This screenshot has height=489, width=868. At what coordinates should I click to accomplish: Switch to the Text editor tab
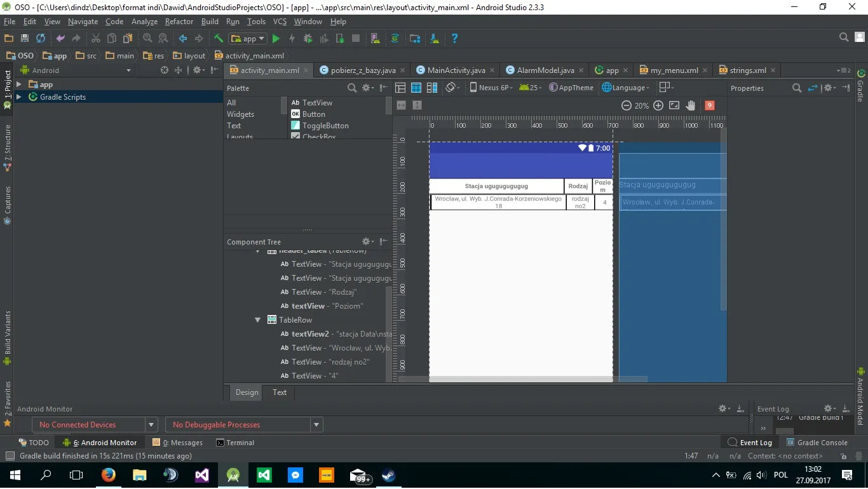tap(280, 392)
